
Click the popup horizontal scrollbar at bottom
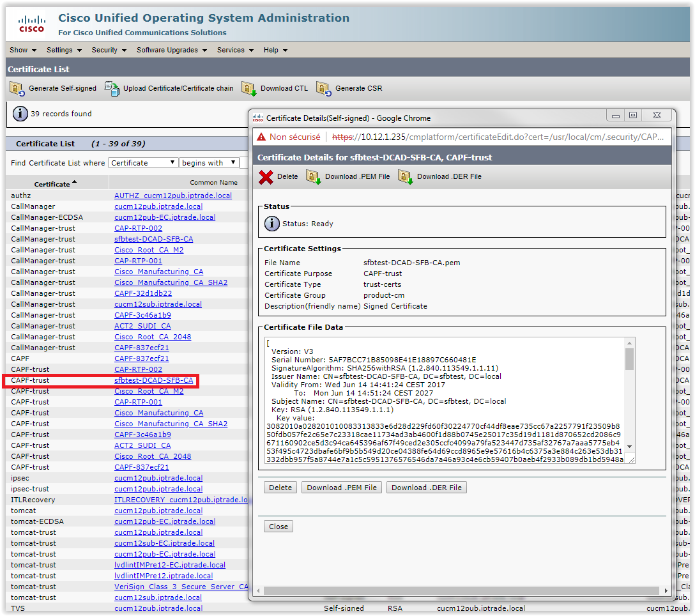coord(461,590)
